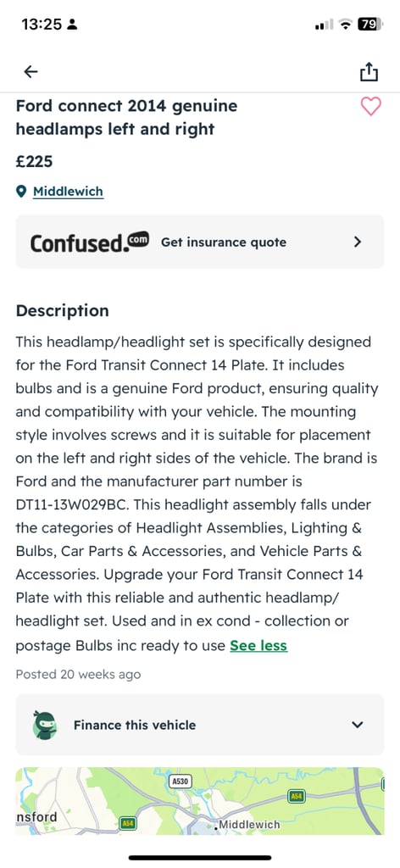Expand the Finance this vehicle dropdown chevron

click(x=358, y=725)
